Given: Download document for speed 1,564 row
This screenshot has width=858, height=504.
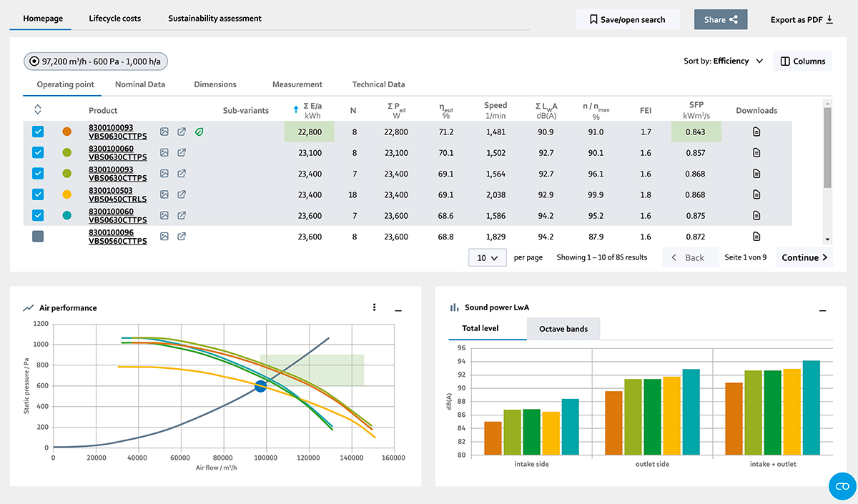Looking at the screenshot, I should tap(756, 174).
